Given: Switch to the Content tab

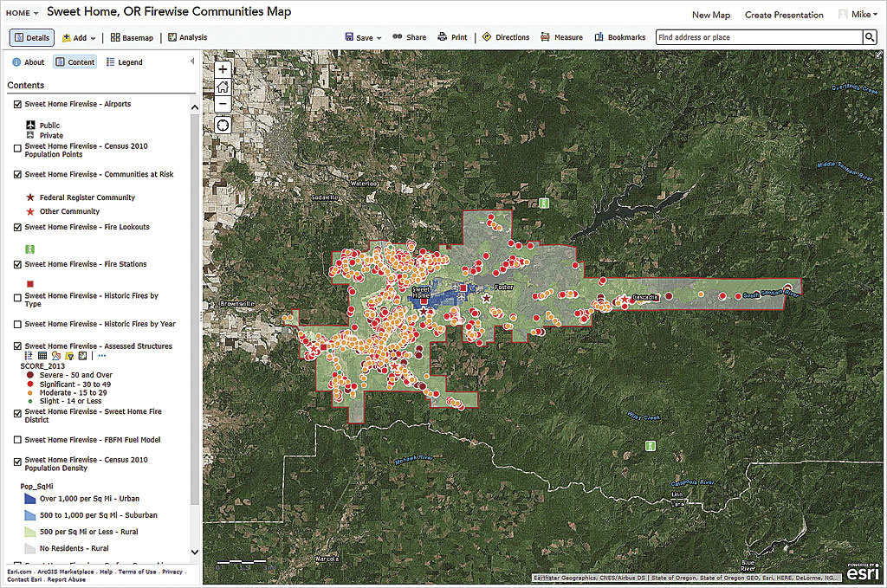Looking at the screenshot, I should pyautogui.click(x=75, y=62).
